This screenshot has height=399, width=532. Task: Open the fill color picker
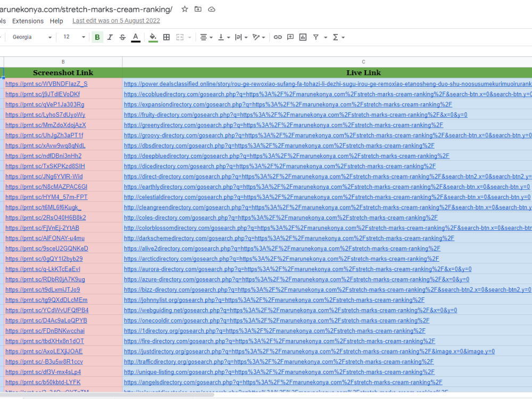(x=153, y=37)
